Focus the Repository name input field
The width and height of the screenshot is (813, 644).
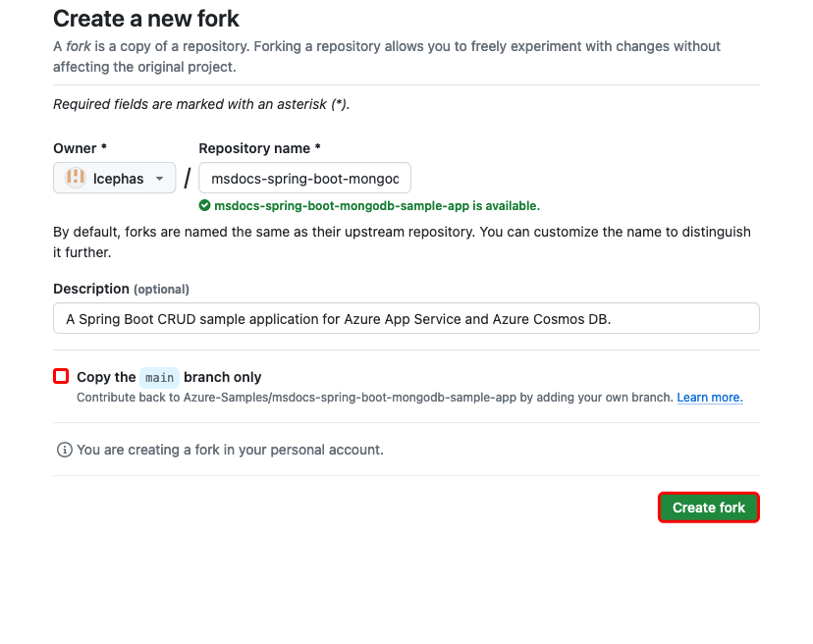[x=304, y=179]
